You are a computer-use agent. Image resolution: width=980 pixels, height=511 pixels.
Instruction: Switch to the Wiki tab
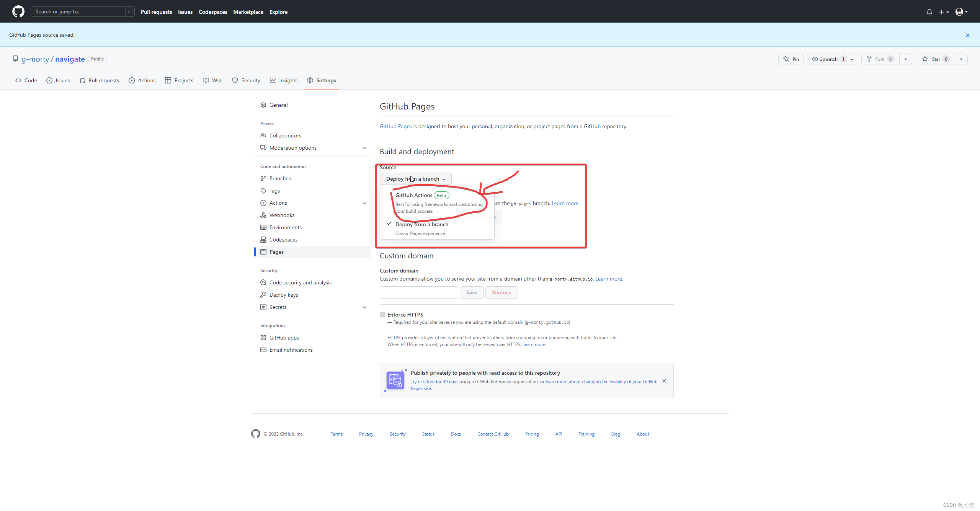(x=212, y=80)
